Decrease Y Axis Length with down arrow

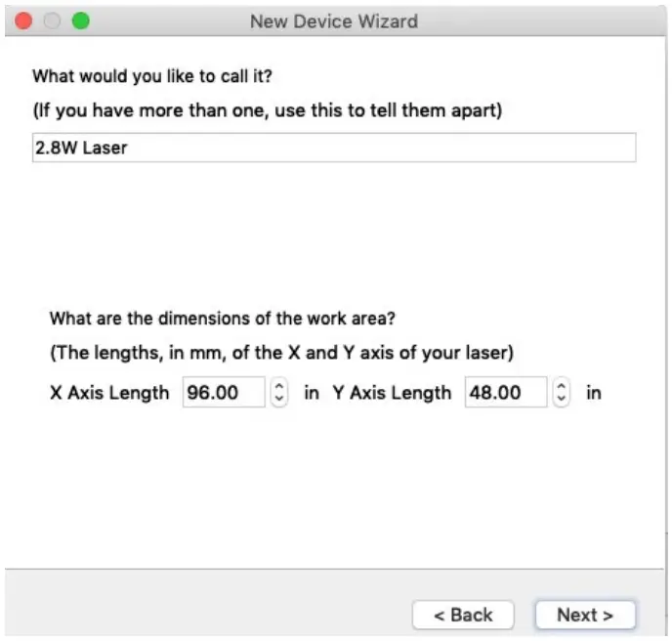[561, 400]
